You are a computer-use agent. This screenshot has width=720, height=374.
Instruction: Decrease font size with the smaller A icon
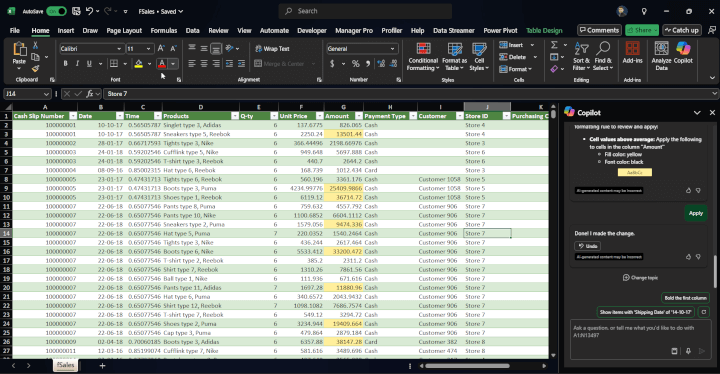(x=173, y=48)
